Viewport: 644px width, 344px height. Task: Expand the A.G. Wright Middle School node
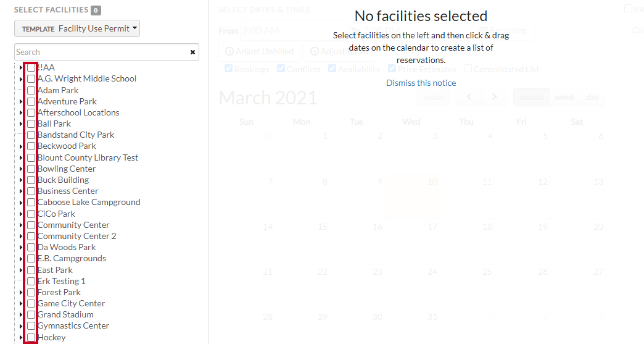tap(20, 79)
